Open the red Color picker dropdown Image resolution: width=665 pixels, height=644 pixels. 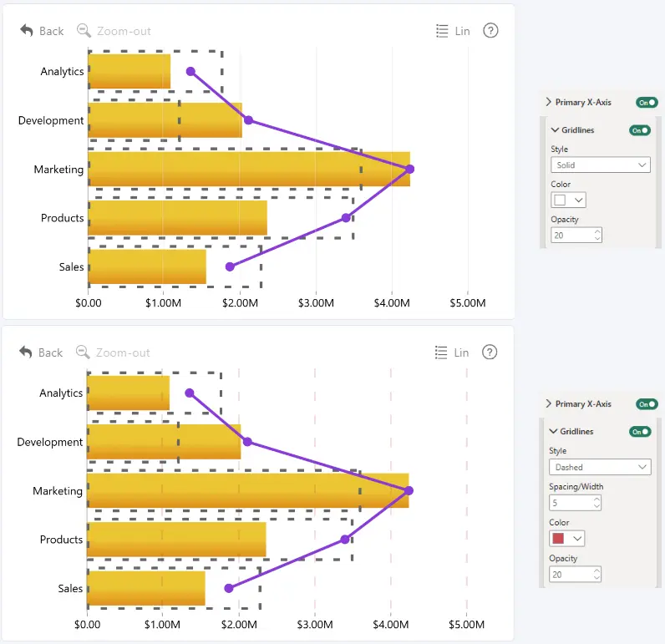567,539
